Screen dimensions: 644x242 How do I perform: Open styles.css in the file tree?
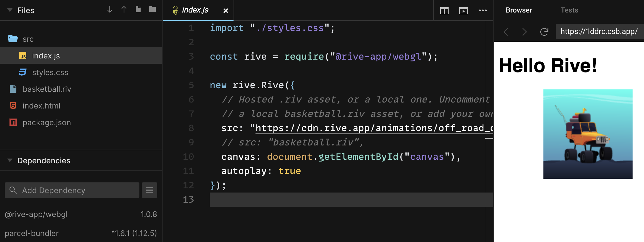point(81,72)
